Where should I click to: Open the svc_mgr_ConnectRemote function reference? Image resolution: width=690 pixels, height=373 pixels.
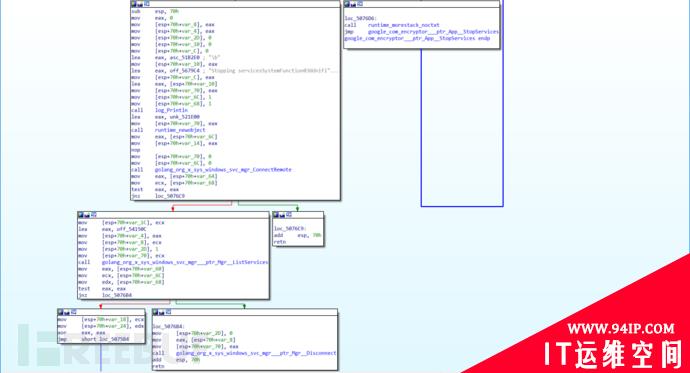click(x=223, y=169)
